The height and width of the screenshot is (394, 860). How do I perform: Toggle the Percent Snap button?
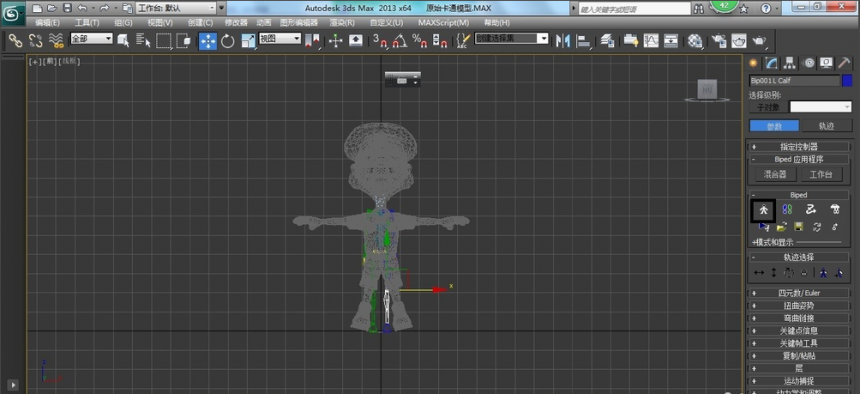point(420,40)
